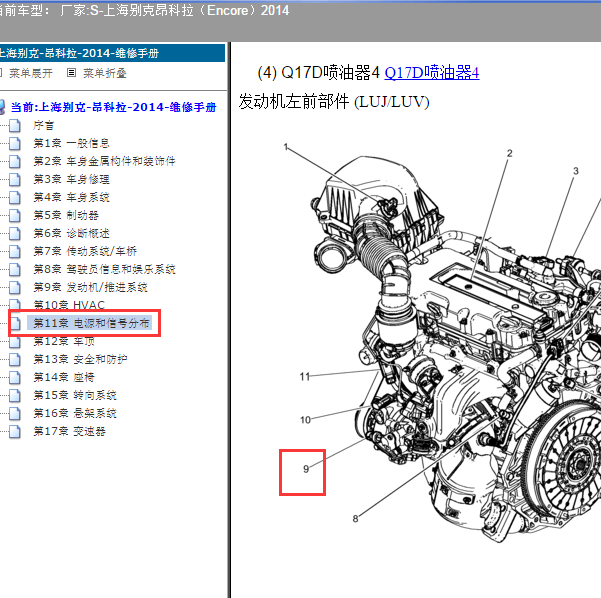Click the page icon beside 第1章 一般信息
The image size is (601, 598).
15,143
